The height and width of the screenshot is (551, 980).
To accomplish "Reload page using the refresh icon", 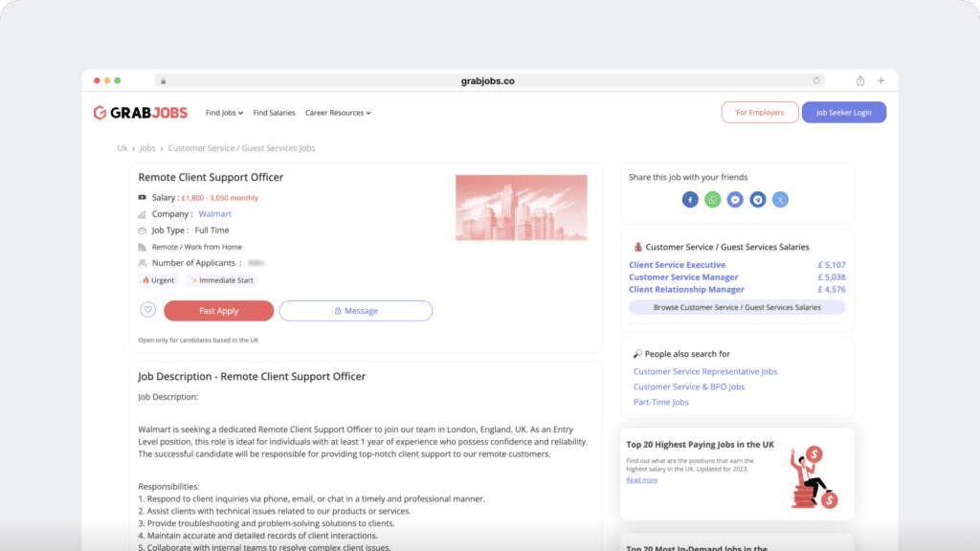I will click(816, 81).
